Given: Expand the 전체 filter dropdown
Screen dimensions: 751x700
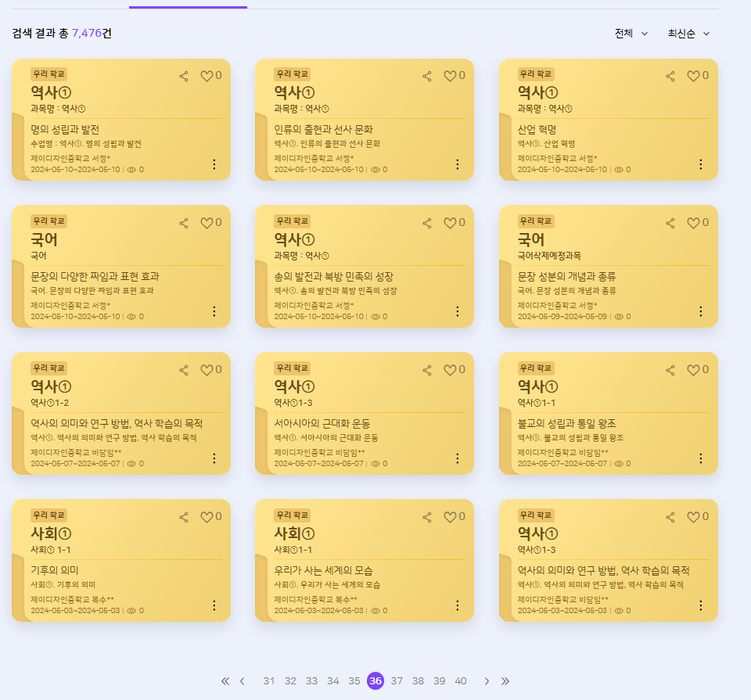Looking at the screenshot, I should [x=631, y=34].
